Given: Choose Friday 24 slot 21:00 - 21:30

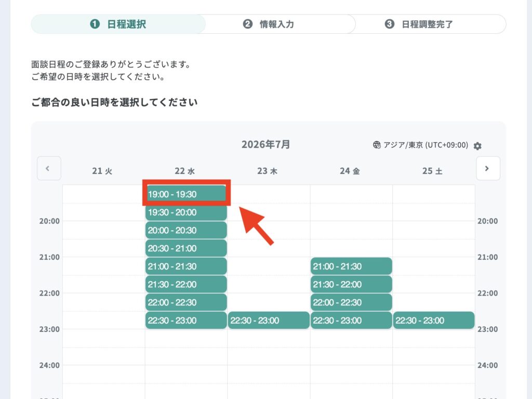Looking at the screenshot, I should pyautogui.click(x=351, y=267).
